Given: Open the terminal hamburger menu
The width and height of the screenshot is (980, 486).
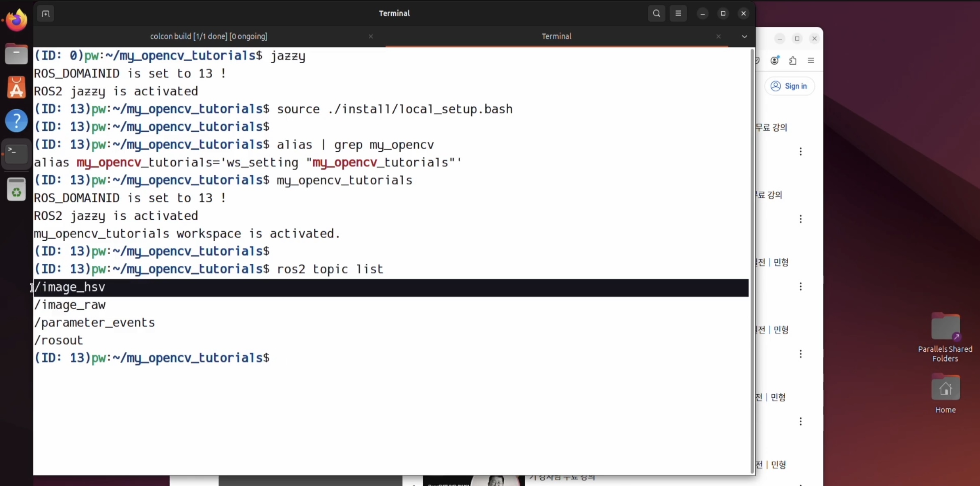Looking at the screenshot, I should click(678, 13).
